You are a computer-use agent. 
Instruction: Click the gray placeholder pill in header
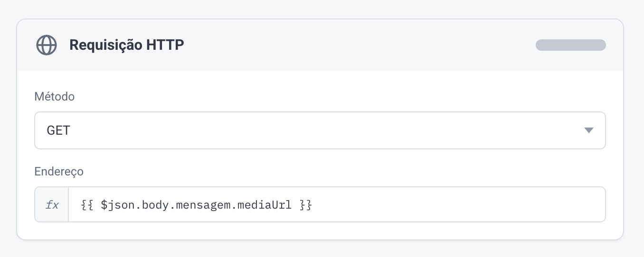tap(571, 45)
